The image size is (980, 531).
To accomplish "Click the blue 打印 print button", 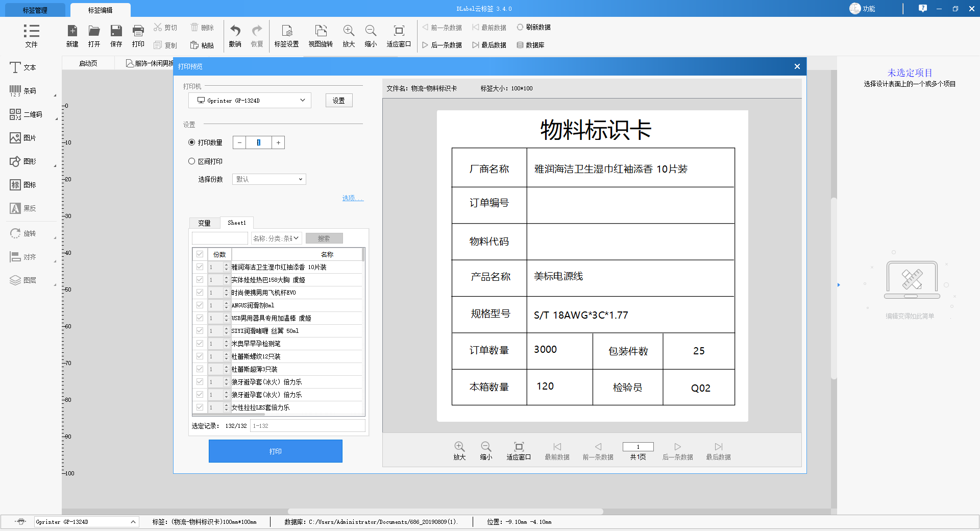I will pyautogui.click(x=275, y=451).
